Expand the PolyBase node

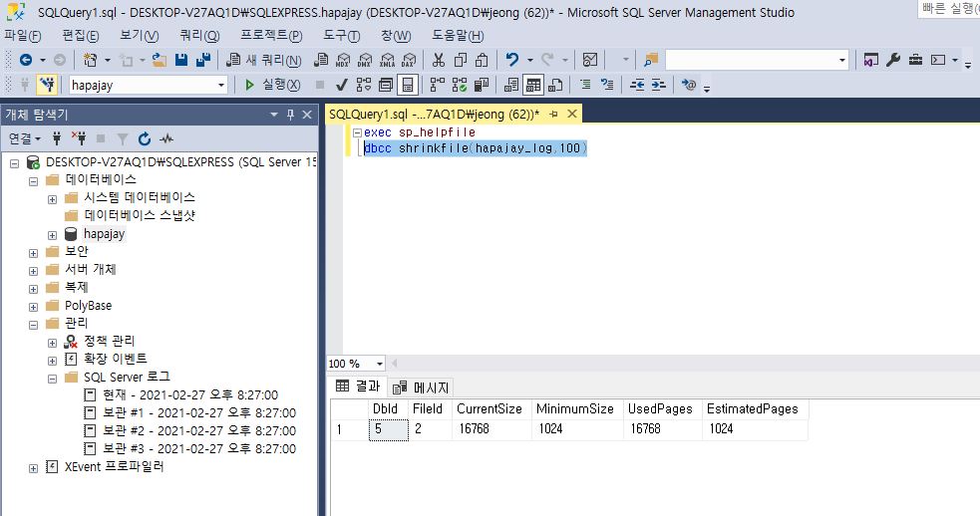click(33, 307)
